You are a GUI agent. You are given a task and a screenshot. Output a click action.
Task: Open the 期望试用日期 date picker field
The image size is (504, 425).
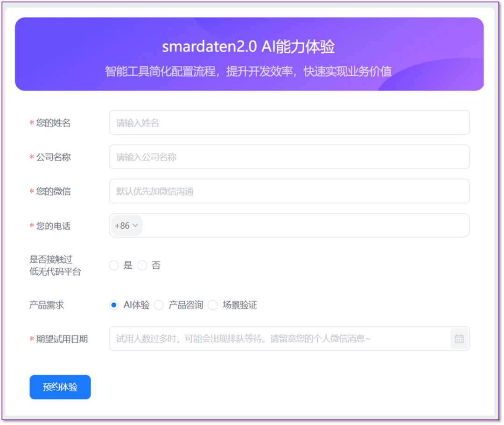pyautogui.click(x=289, y=339)
